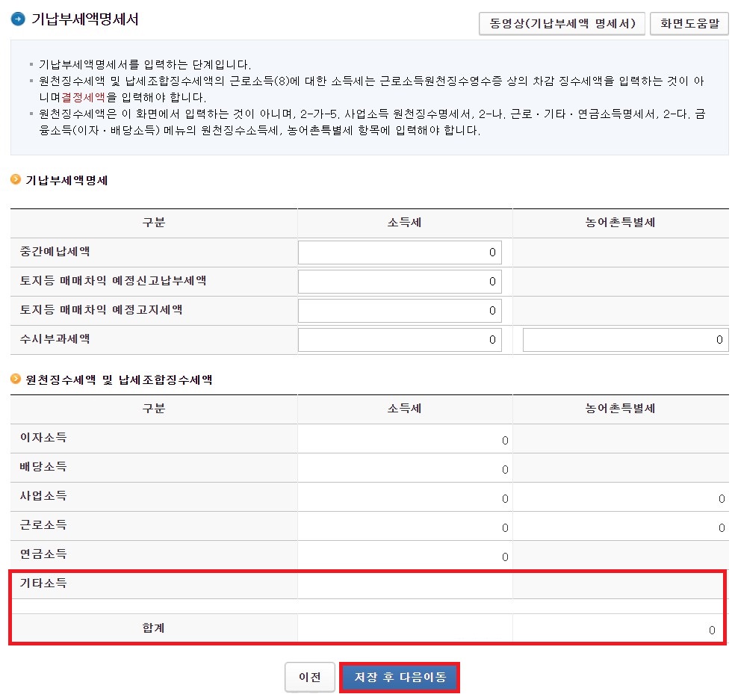Click 저장 후 다음이동 button
Screen dimensions: 735x700
400,677
